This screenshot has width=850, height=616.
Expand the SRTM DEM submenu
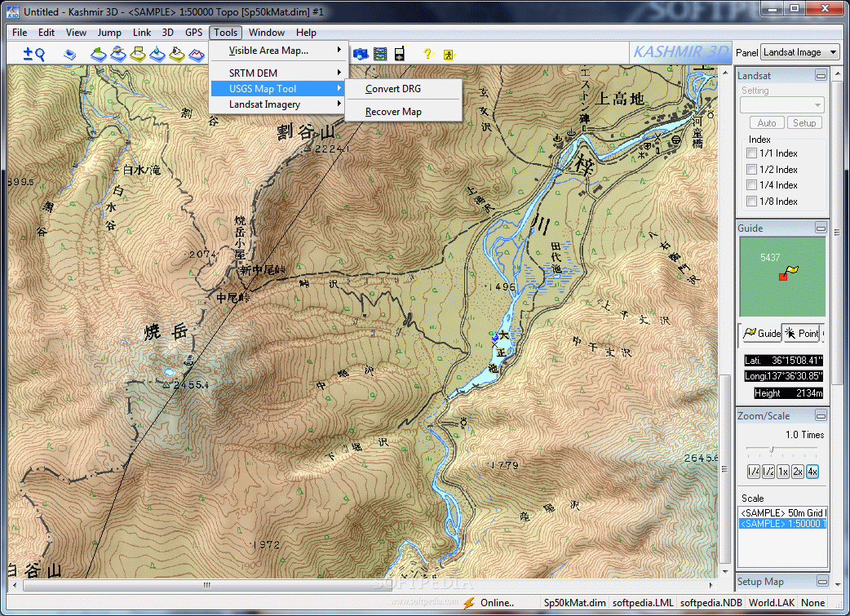pyautogui.click(x=277, y=73)
